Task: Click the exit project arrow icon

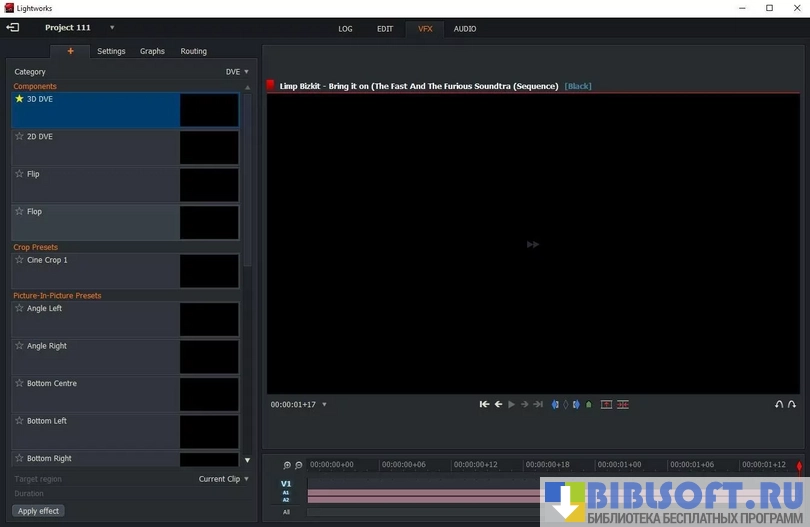Action: point(13,28)
